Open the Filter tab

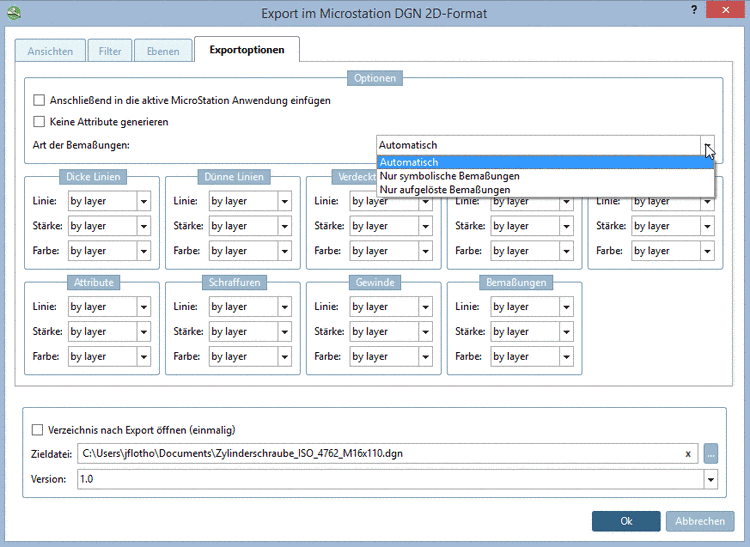pos(110,51)
